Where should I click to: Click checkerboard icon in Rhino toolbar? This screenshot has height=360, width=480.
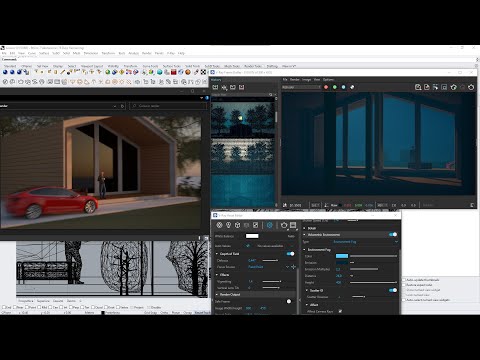[x=203, y=72]
